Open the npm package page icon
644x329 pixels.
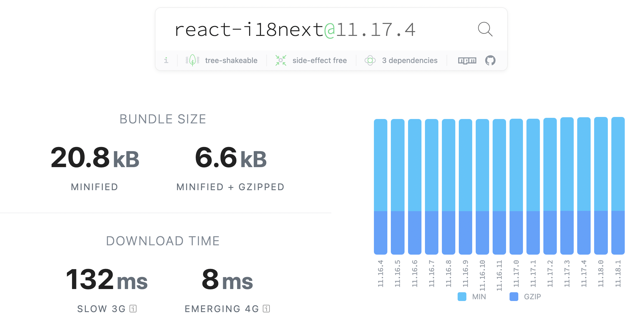click(467, 60)
